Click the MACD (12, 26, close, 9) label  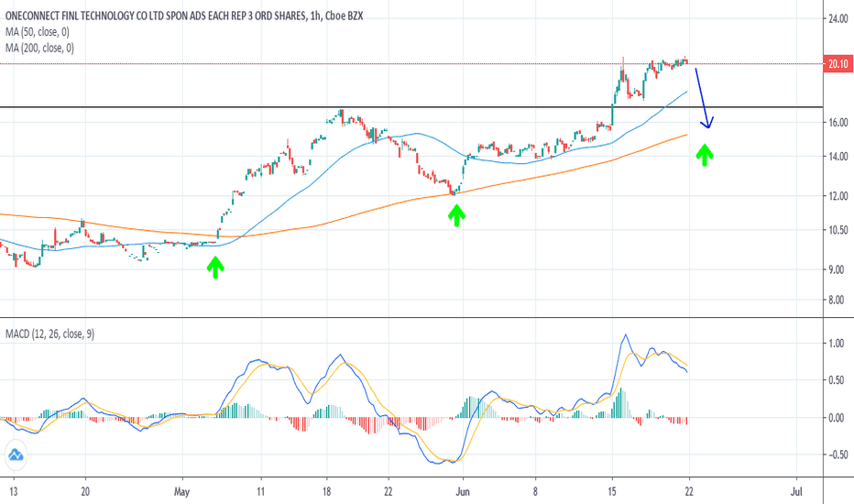49,334
